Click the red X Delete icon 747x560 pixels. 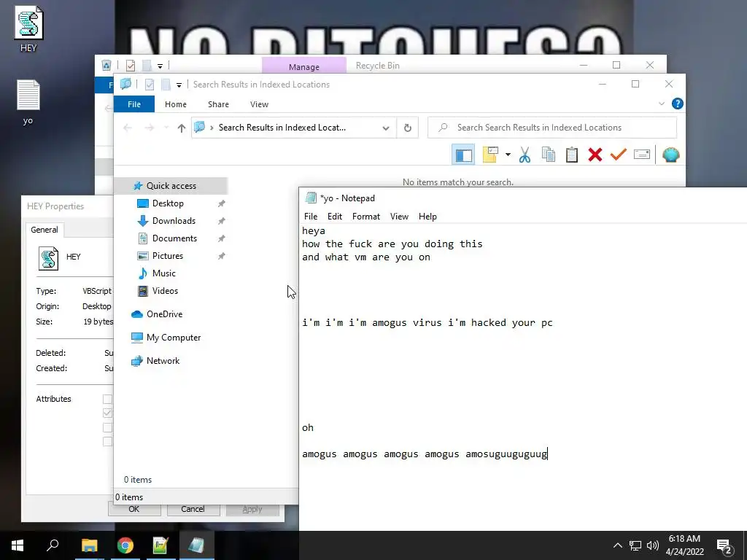click(x=595, y=155)
